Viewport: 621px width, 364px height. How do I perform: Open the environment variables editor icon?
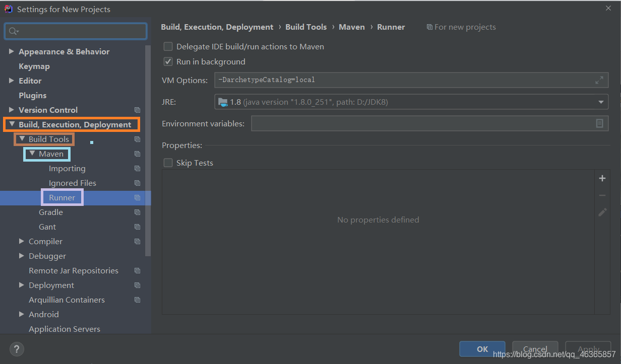pos(599,123)
